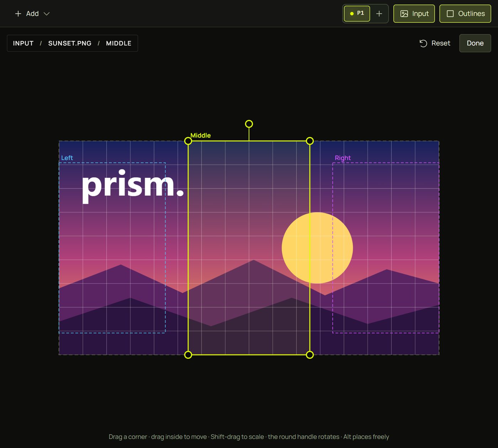Click the round rotation handle above Middle
This screenshot has height=448, width=498.
click(249, 124)
